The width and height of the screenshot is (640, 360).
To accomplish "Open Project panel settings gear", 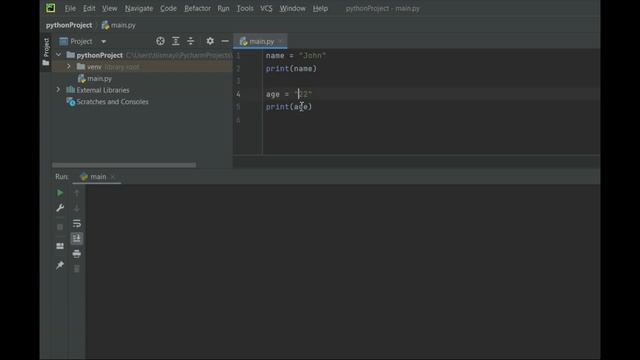I will click(210, 41).
